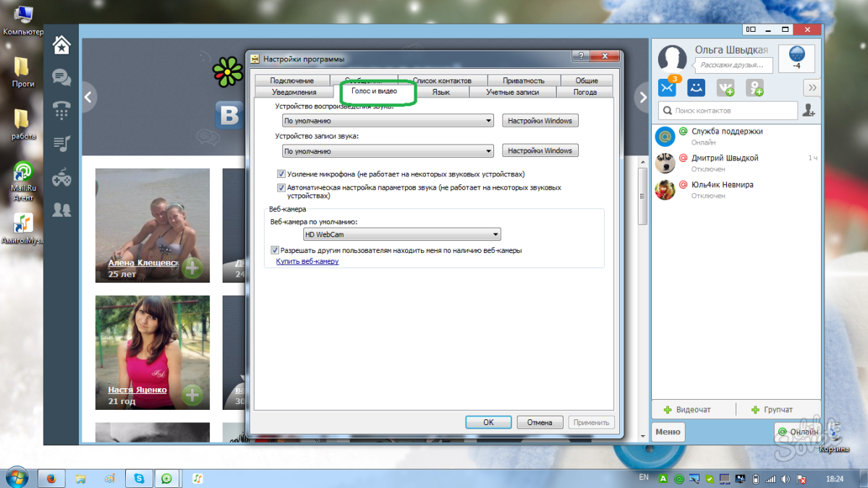
Task: Open the HD WebCam dropdown list
Action: click(401, 234)
